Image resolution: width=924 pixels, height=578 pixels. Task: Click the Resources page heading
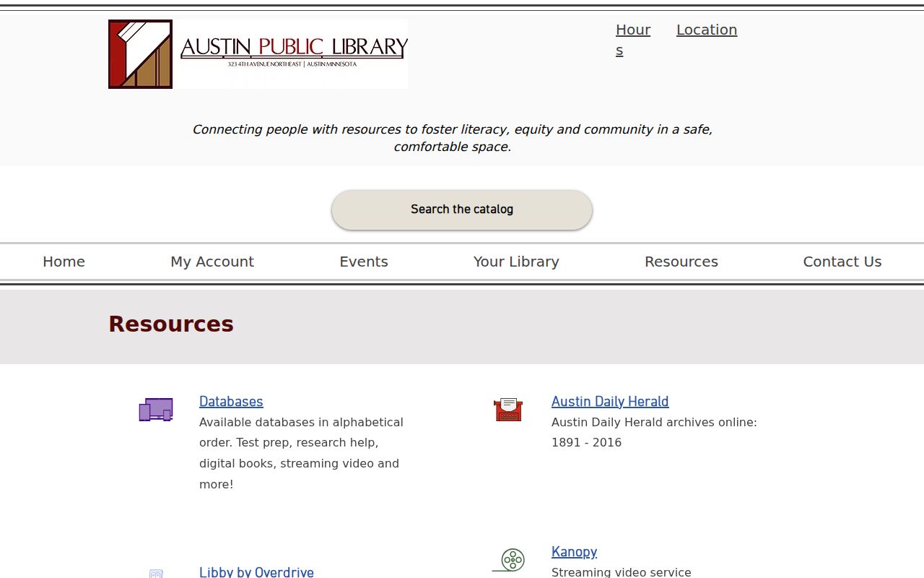pyautogui.click(x=171, y=324)
